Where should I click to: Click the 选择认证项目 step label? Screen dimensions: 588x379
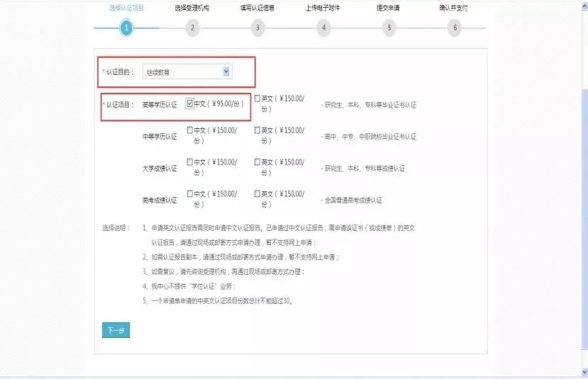126,8
